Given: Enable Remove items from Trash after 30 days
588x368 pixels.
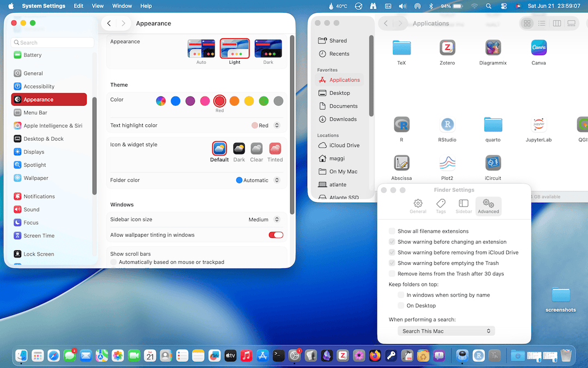Looking at the screenshot, I should pos(392,273).
